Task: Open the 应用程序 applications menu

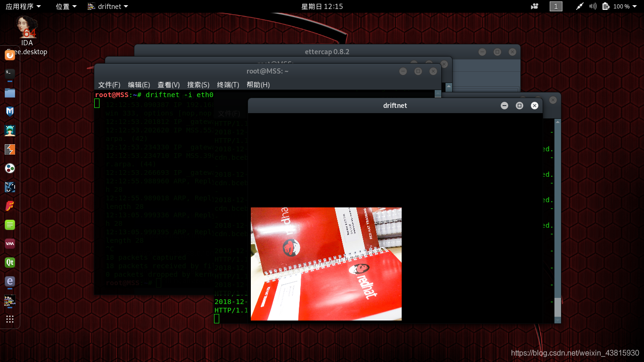Action: [23, 6]
